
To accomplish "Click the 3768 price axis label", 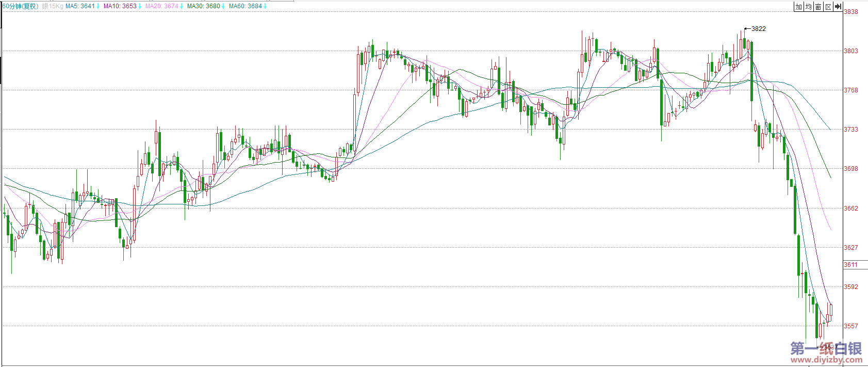I will pyautogui.click(x=851, y=90).
